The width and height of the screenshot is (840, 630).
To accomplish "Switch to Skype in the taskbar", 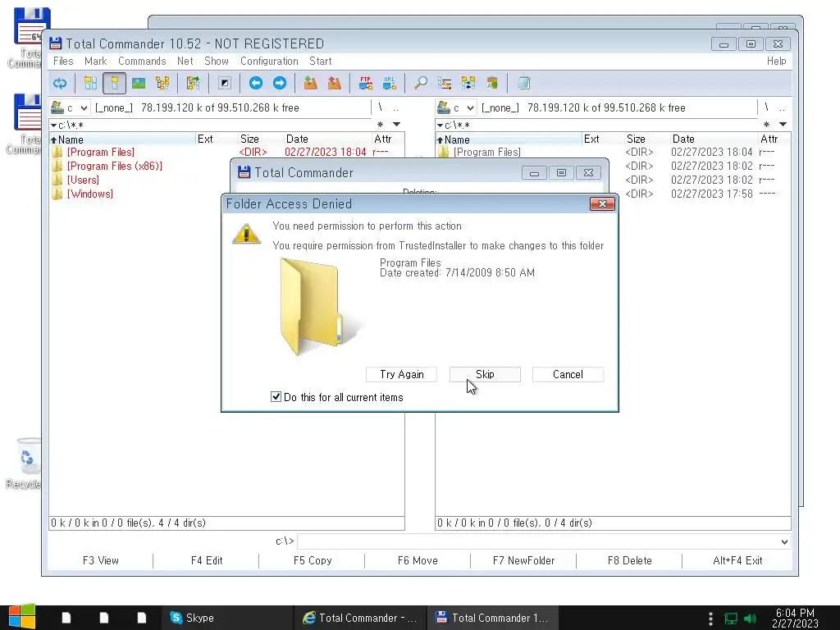I will (x=228, y=618).
